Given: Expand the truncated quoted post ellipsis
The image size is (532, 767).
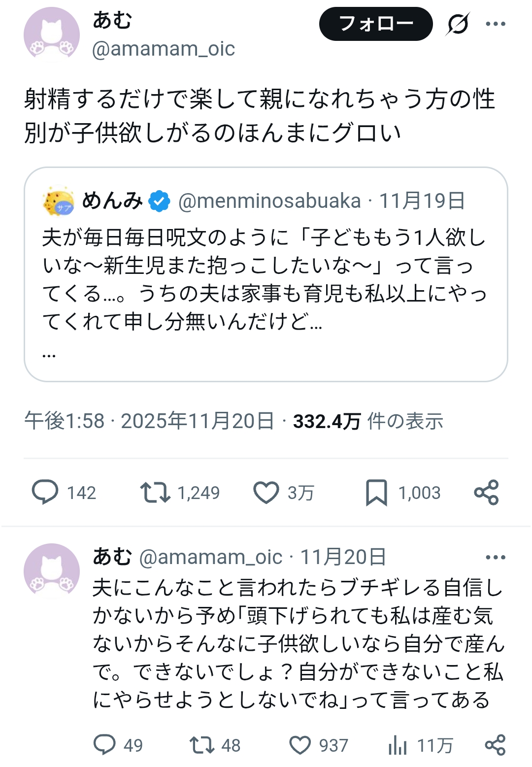Looking at the screenshot, I should tap(49, 354).
